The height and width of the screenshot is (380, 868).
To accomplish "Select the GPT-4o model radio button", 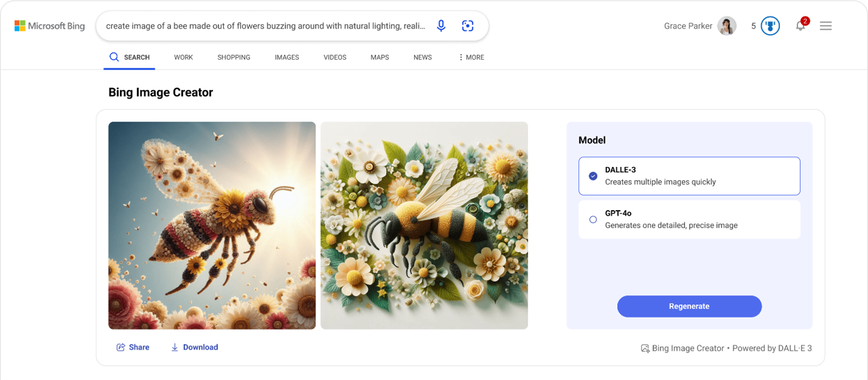I will tap(592, 219).
